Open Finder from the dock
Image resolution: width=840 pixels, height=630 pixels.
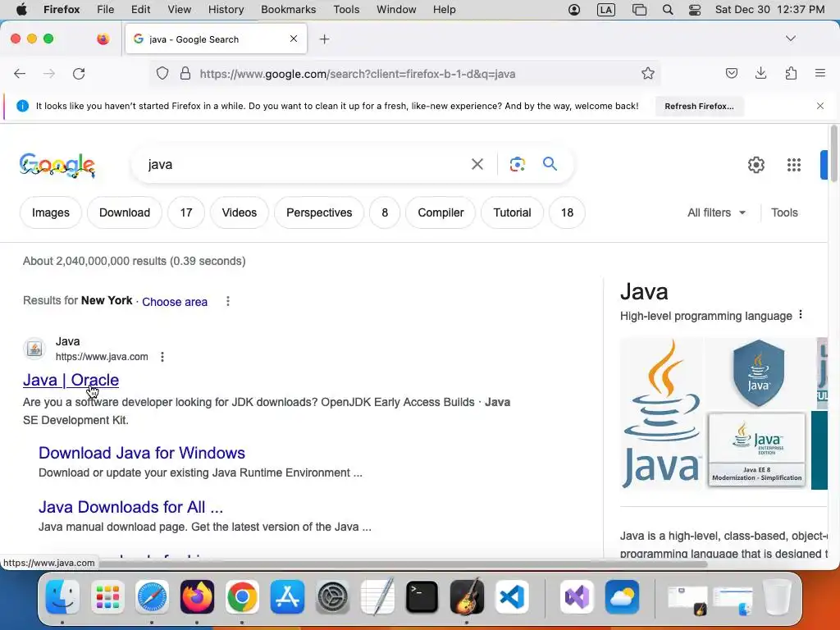(x=62, y=597)
